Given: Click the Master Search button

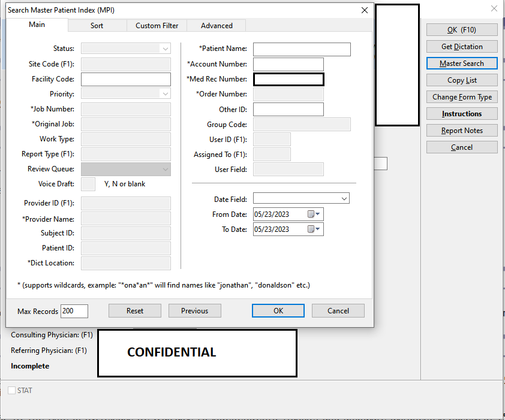Looking at the screenshot, I should [462, 63].
